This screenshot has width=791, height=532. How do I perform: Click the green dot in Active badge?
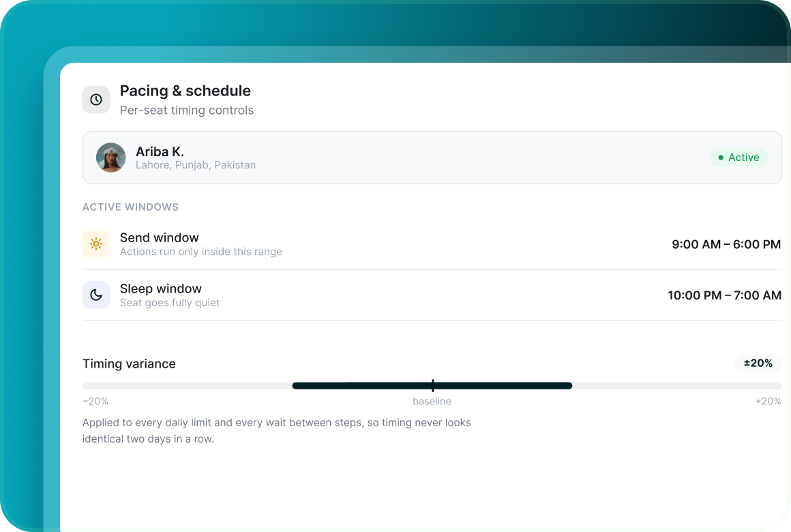coord(721,158)
